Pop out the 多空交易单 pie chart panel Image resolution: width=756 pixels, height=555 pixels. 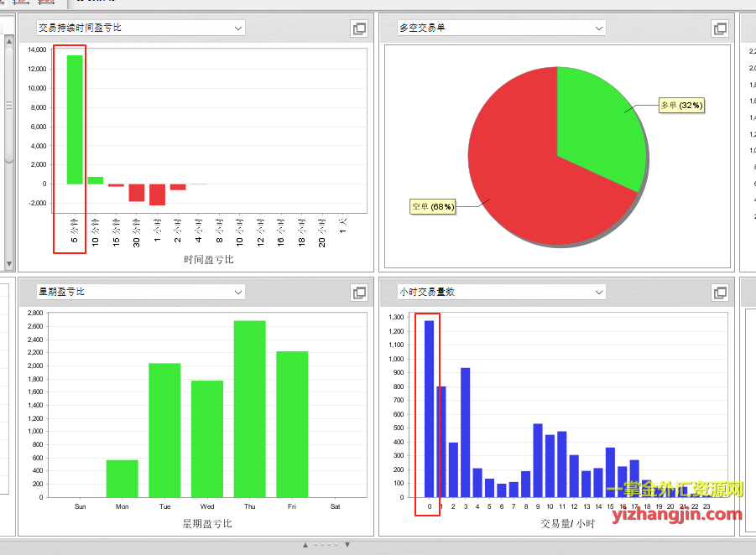tap(719, 29)
